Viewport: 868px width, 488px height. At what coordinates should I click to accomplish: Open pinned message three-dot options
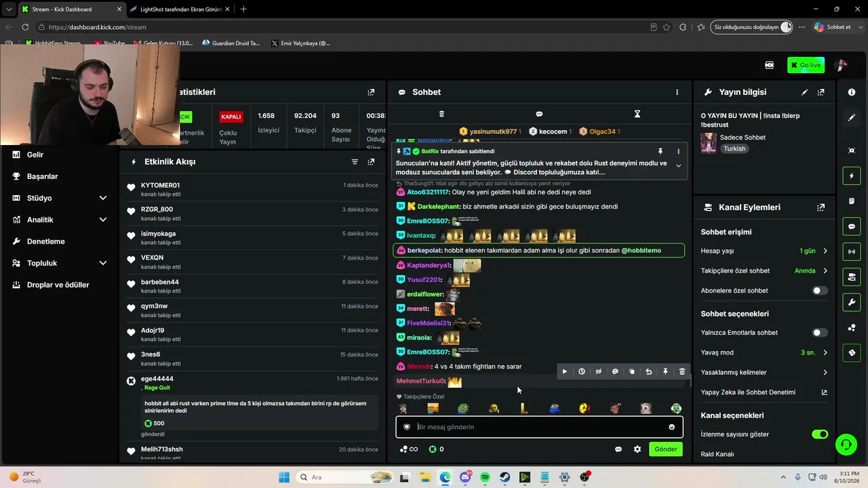click(678, 151)
